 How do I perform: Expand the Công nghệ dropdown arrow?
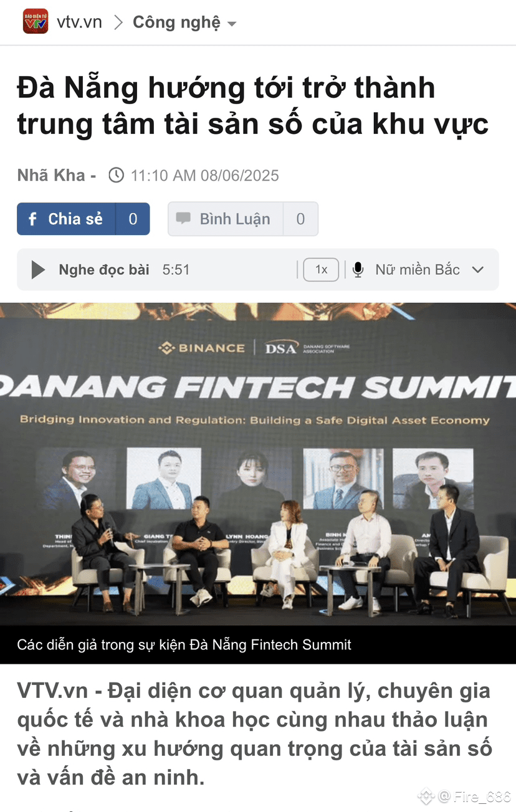pos(232,24)
